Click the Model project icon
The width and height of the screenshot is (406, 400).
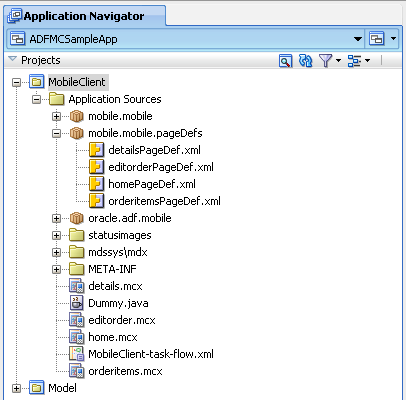(36, 388)
